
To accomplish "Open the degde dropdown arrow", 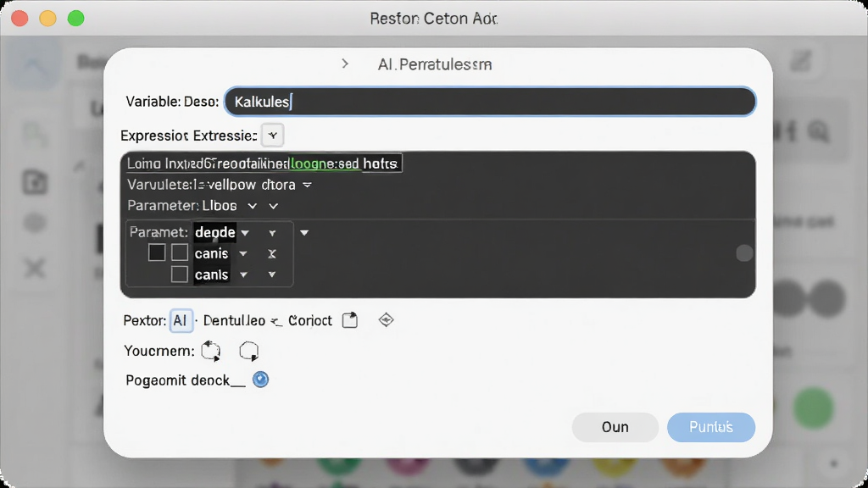I will pyautogui.click(x=245, y=233).
